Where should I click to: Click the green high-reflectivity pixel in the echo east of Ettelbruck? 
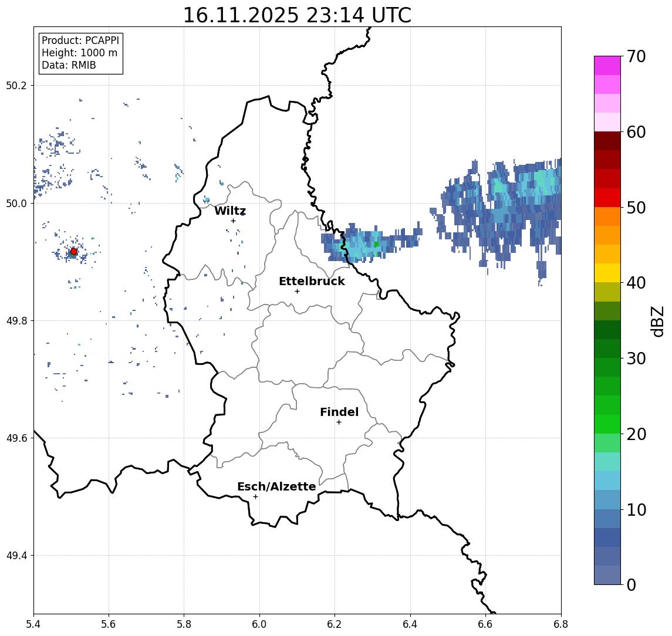click(376, 244)
